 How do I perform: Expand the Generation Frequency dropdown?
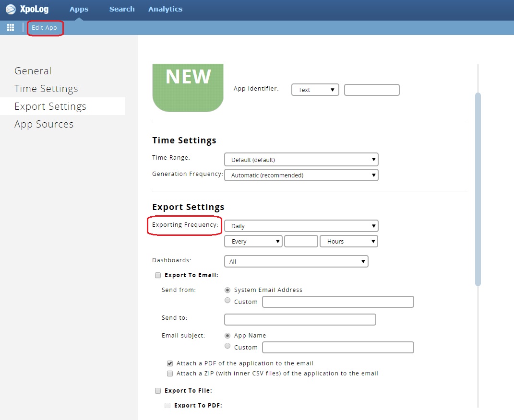pos(301,175)
